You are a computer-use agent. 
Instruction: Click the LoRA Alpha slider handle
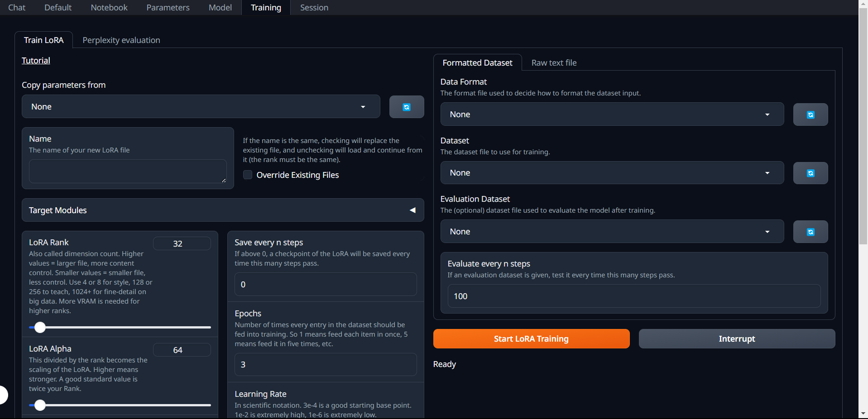[x=40, y=405]
